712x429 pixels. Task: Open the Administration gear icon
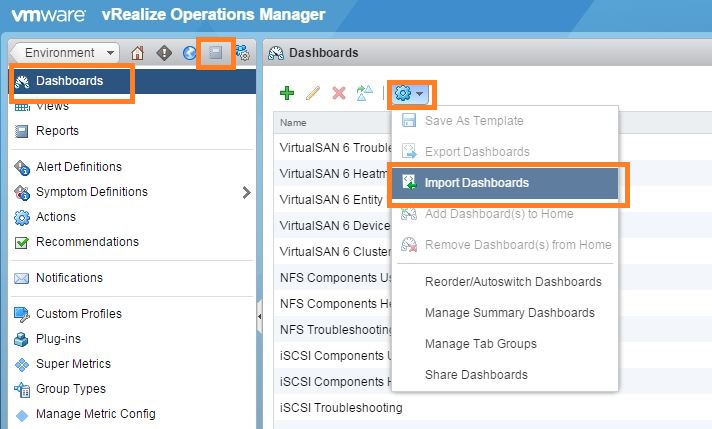tap(242, 53)
